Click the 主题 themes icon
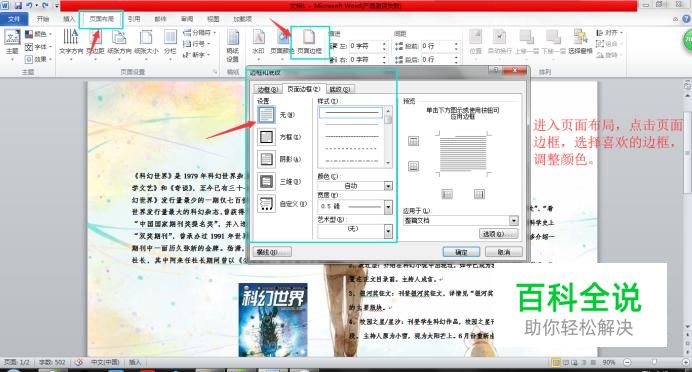The width and height of the screenshot is (692, 372). pyautogui.click(x=12, y=38)
